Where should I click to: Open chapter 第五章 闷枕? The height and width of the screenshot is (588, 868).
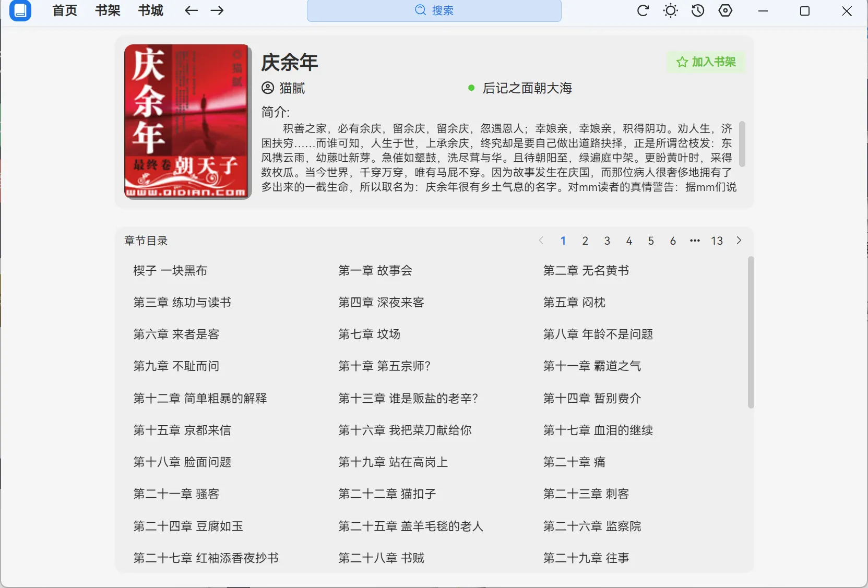click(x=574, y=302)
